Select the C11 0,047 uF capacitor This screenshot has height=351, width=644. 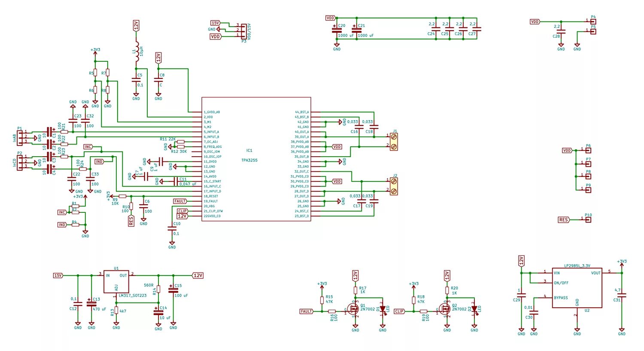pyautogui.click(x=176, y=182)
